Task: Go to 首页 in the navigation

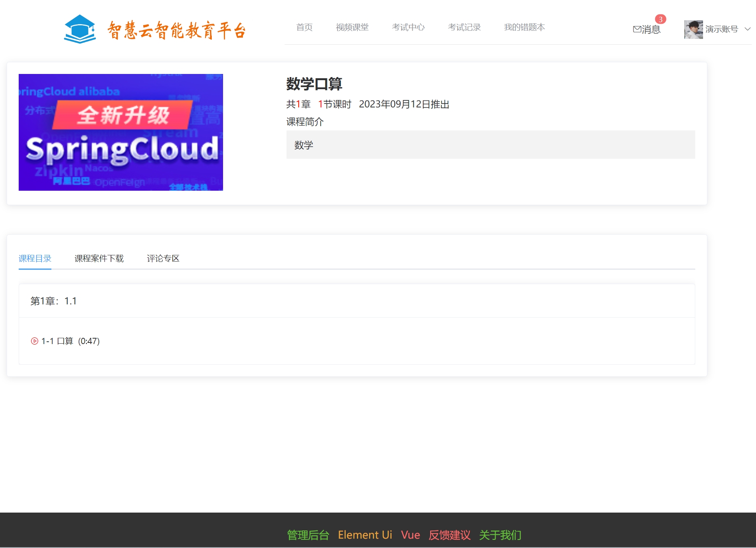Action: (304, 27)
